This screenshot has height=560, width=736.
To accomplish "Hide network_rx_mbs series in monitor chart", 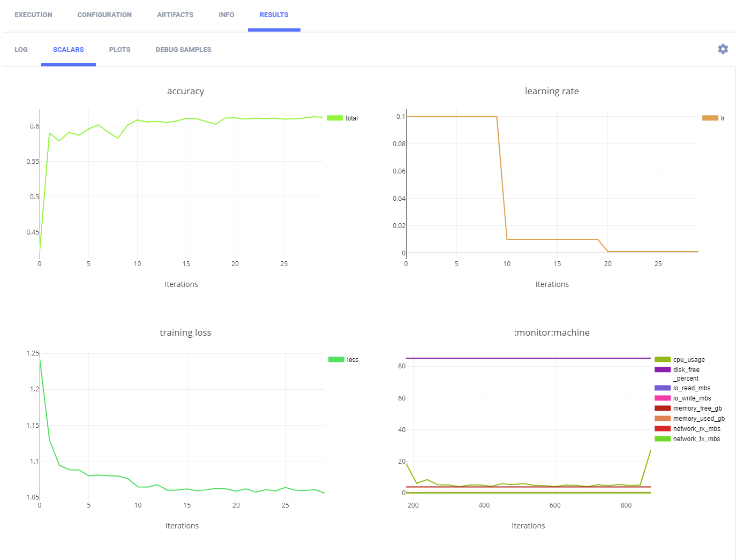I will (x=696, y=429).
